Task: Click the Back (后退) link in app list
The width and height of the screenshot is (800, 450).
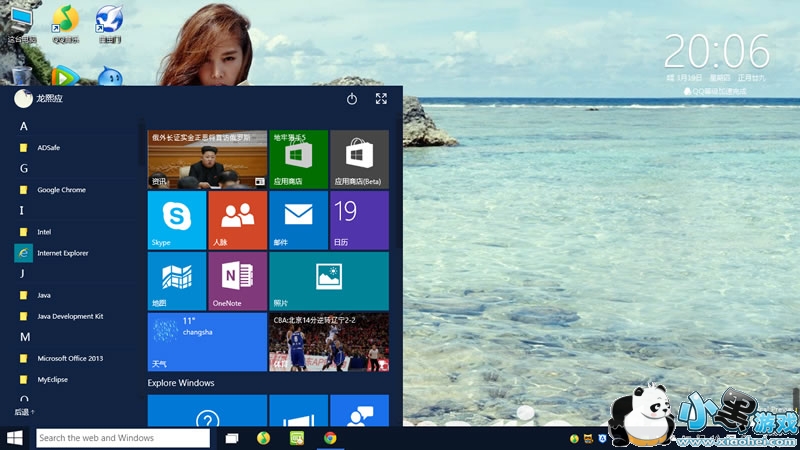Action: pos(24,411)
